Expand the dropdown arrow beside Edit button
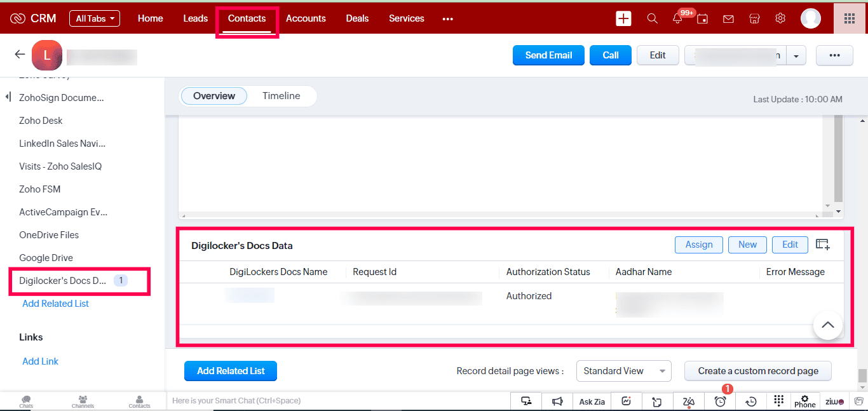 tap(796, 55)
